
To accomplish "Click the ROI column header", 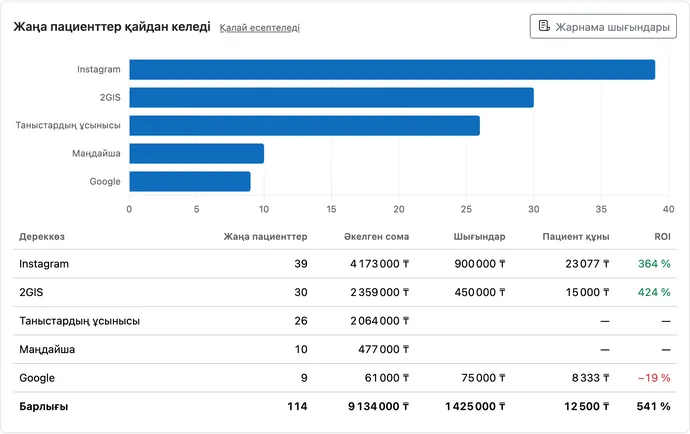I will coord(662,237).
